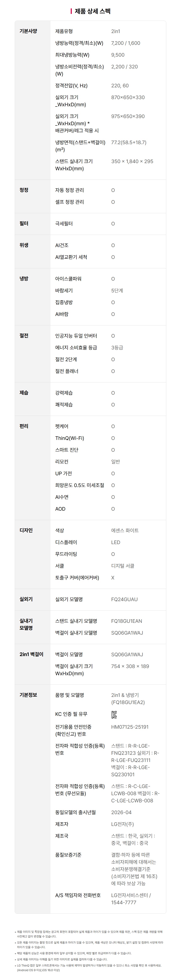181x980 pixels.
Task: Select the 3등급 energy efficiency rating
Action: [x=117, y=347]
